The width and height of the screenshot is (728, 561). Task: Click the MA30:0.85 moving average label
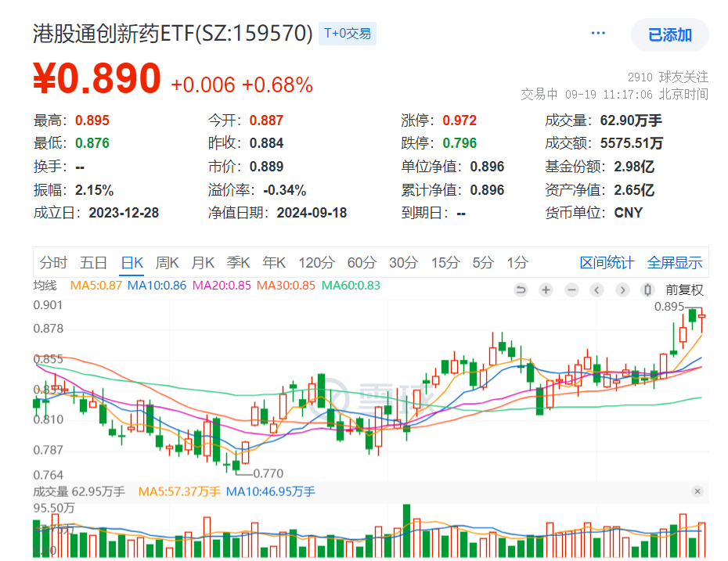286,286
